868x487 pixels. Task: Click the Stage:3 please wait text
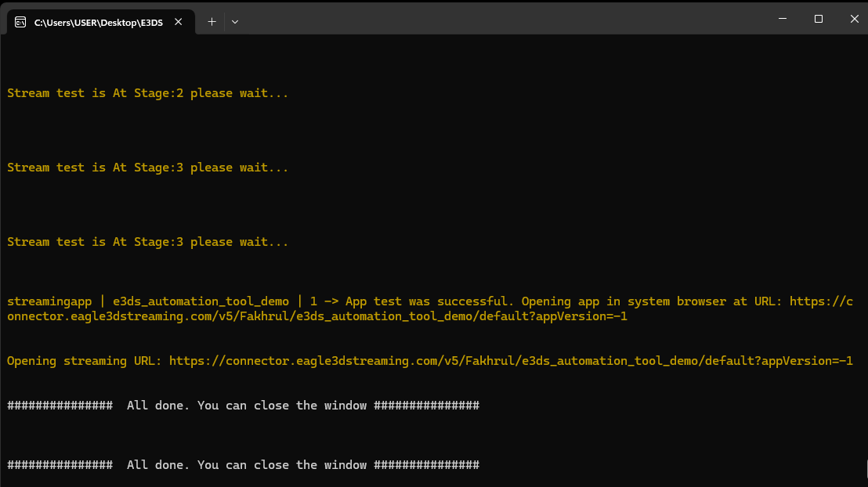click(x=147, y=167)
